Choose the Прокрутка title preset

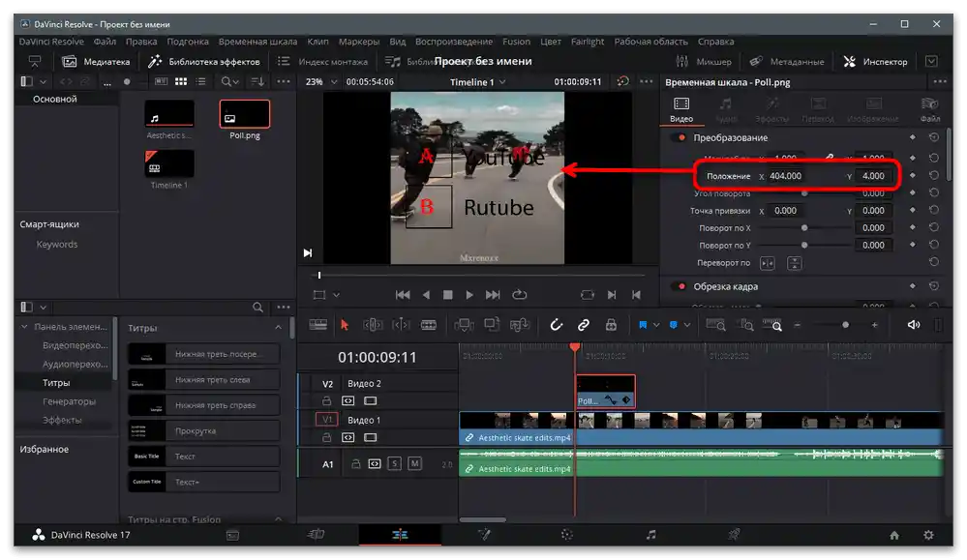coord(204,430)
